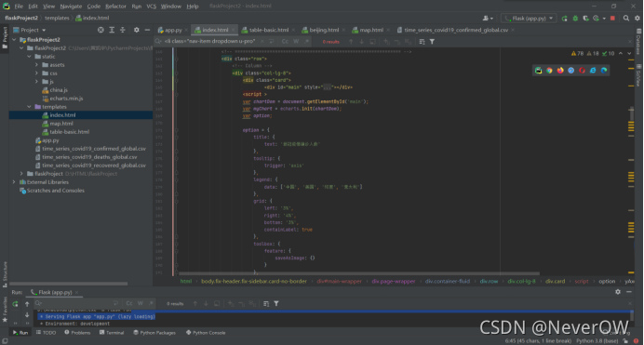Screen dimensions: 644x345
Task: Open Python Packages tool window
Action: click(x=154, y=333)
